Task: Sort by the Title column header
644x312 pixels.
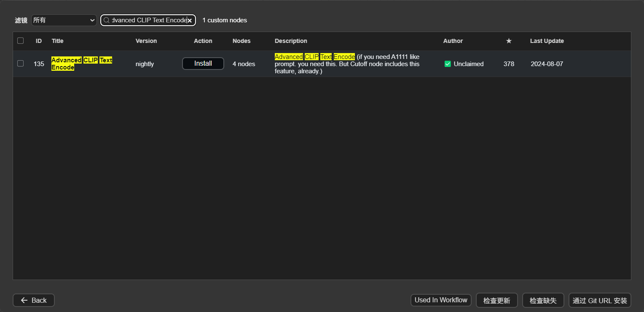Action: click(57, 41)
